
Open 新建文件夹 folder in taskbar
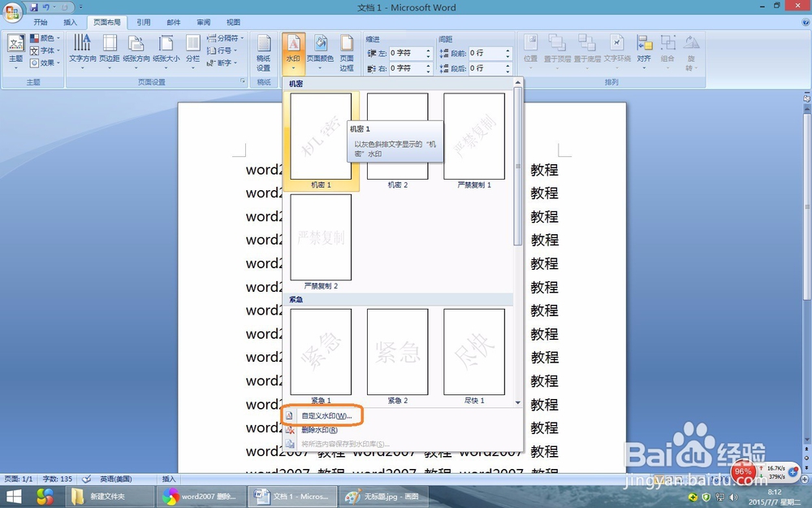pos(110,497)
